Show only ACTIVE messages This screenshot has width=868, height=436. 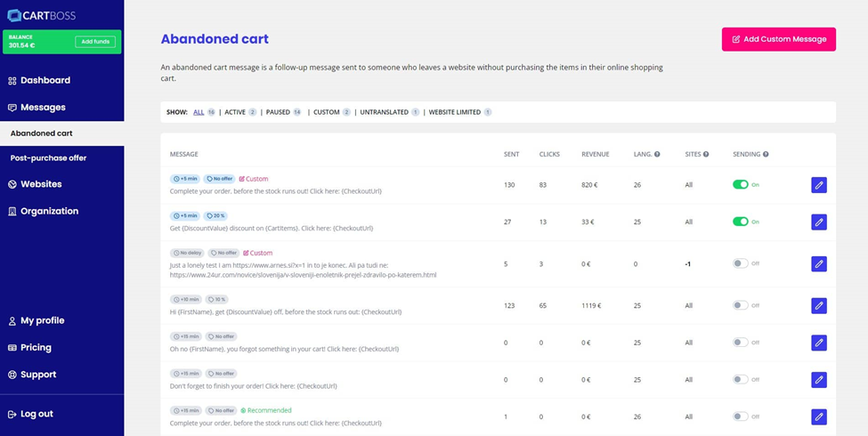click(x=235, y=112)
